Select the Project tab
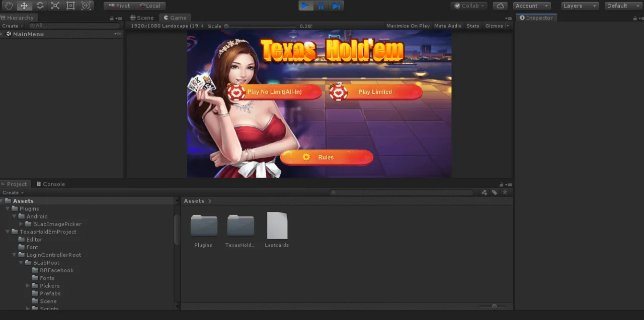The image size is (644, 320). click(16, 184)
